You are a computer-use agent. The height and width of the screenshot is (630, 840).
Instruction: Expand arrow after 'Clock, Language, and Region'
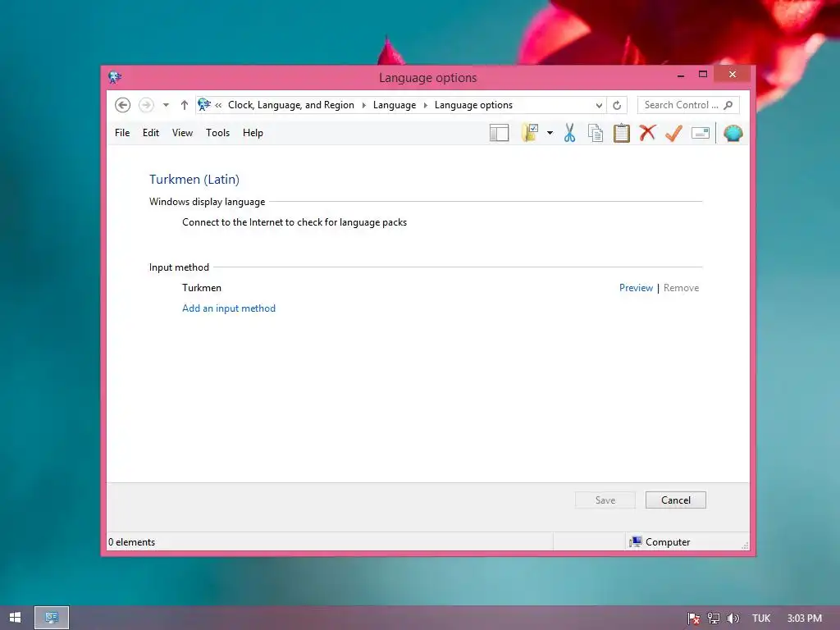coord(363,105)
